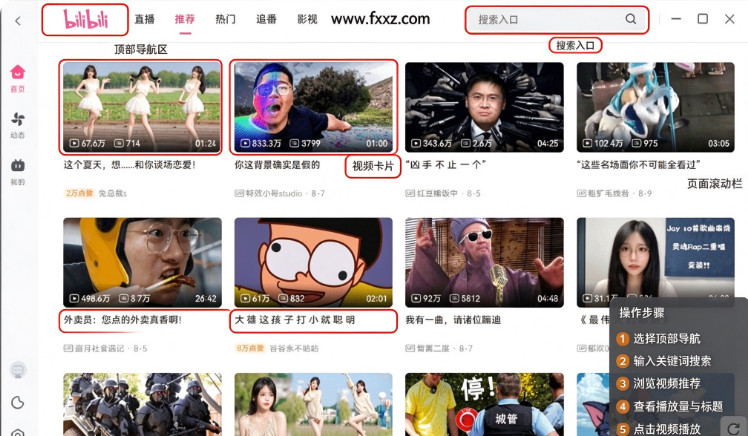Switch to the 直播 tab
The width and height of the screenshot is (748, 436).
coord(145,19)
